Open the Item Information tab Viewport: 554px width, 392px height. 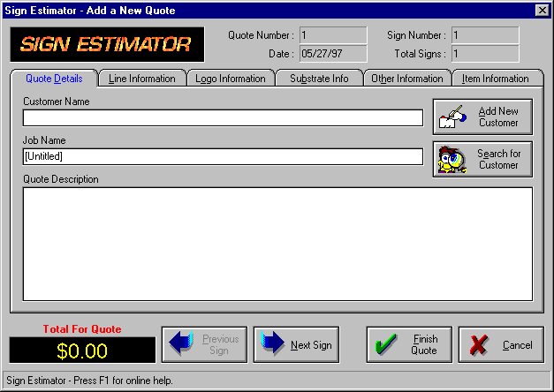496,79
